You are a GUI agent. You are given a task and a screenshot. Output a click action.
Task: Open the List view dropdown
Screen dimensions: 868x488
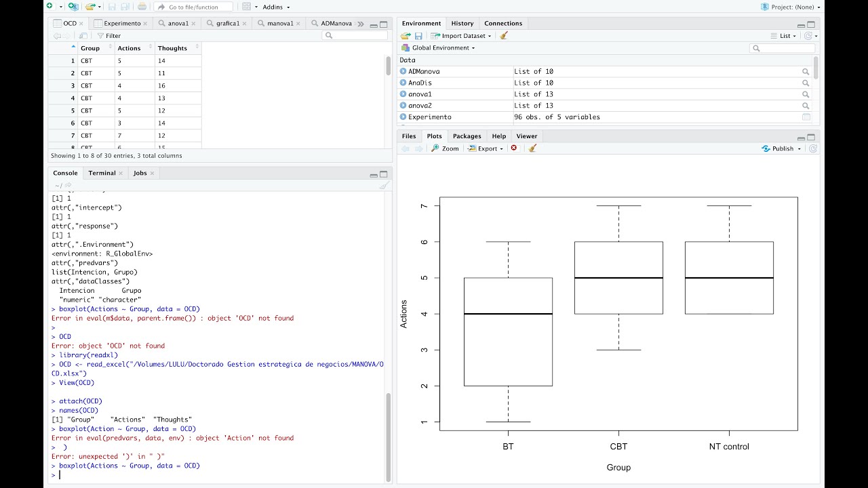(x=785, y=36)
